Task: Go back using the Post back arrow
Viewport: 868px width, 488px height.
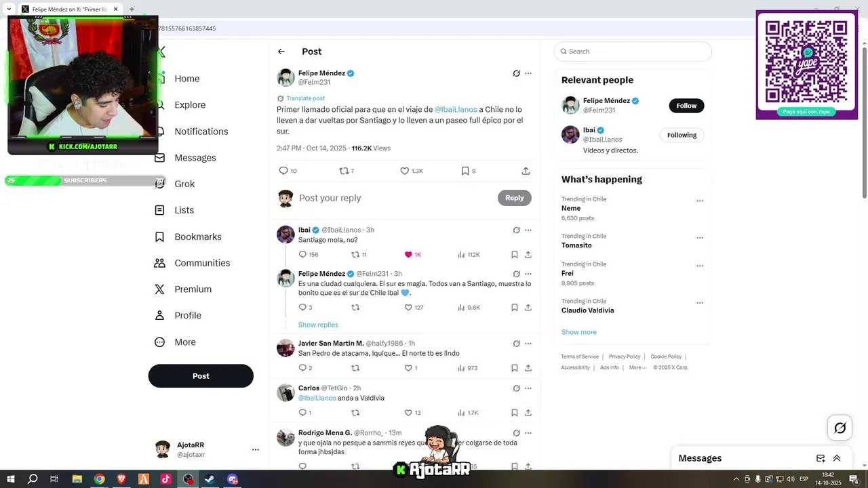Action: click(281, 52)
